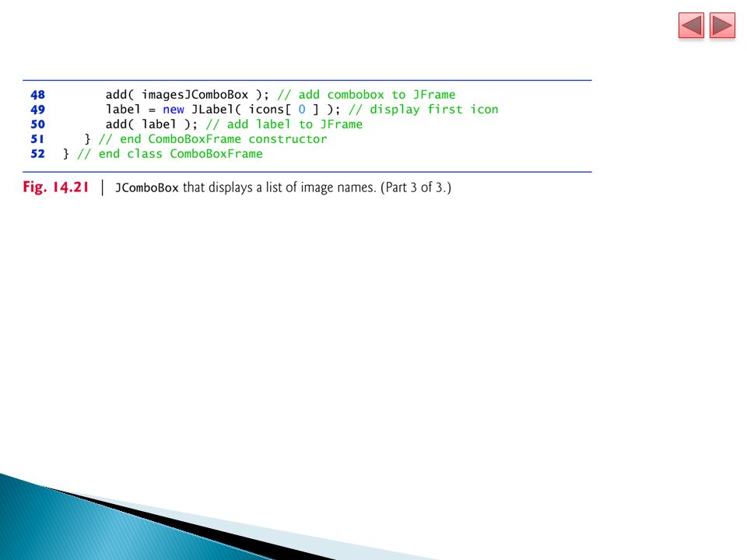Select line number 49

pyautogui.click(x=37, y=110)
